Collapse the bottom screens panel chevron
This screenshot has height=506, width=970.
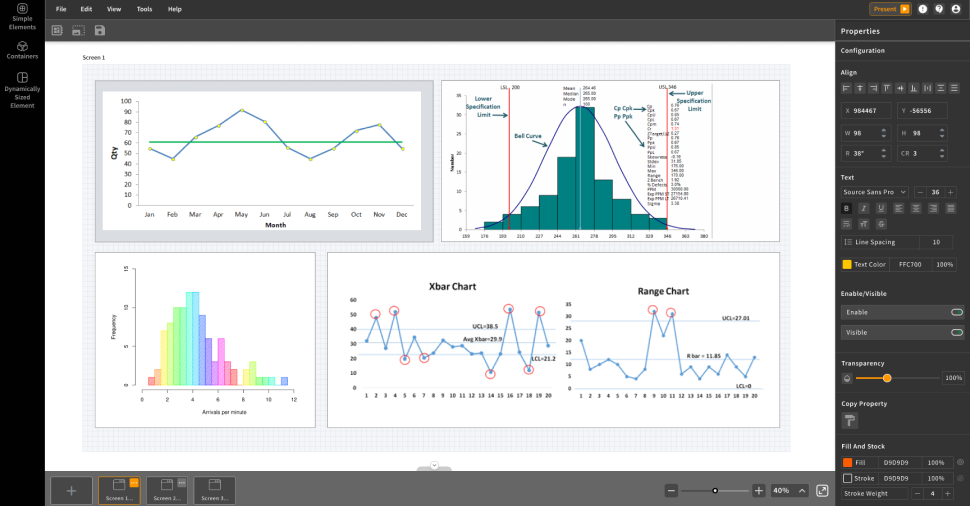click(434, 465)
